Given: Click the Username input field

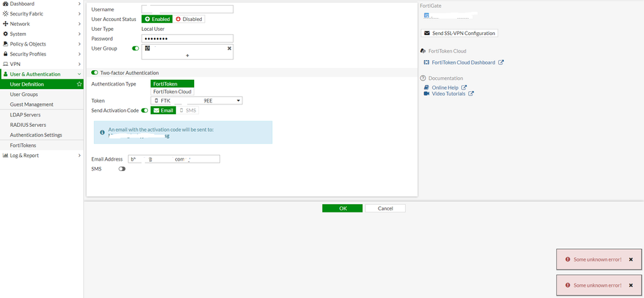Looking at the screenshot, I should [187, 9].
